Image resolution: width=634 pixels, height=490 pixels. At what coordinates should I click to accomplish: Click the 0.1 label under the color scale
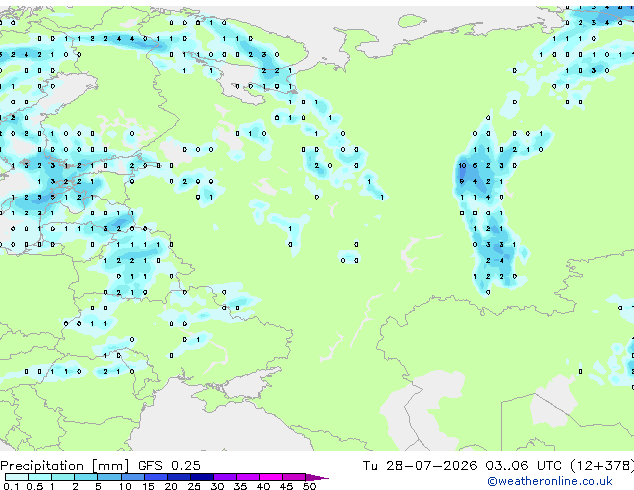click(x=11, y=486)
